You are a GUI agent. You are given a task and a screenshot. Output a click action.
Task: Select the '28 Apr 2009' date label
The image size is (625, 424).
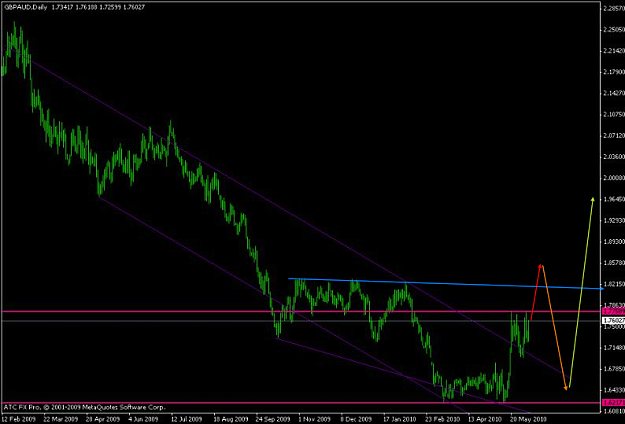point(103,420)
